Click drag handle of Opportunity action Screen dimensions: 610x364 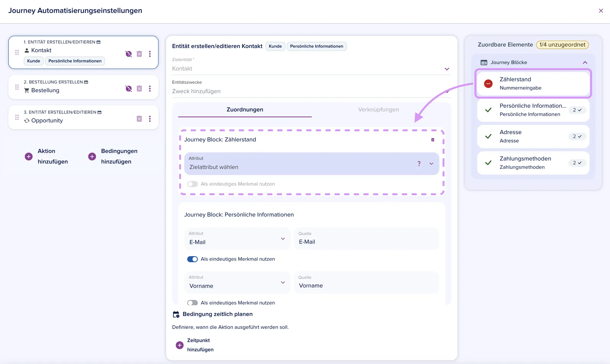[x=17, y=117]
